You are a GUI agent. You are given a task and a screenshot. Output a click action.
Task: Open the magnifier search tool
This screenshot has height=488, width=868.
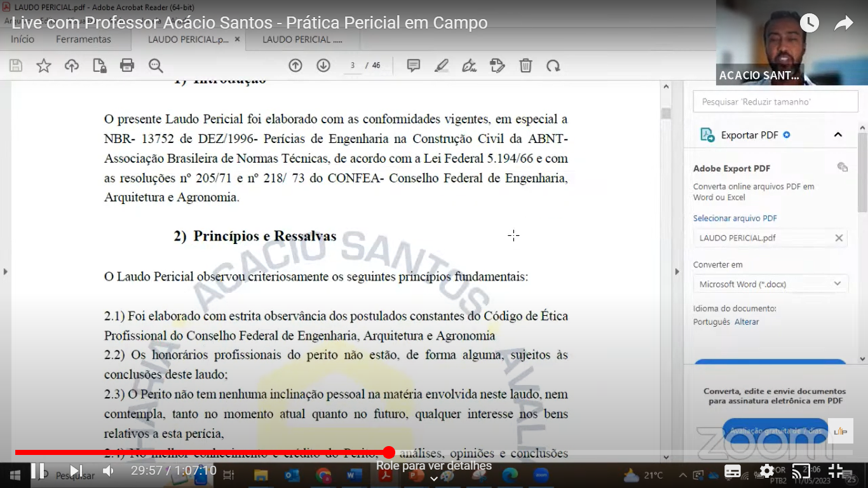coord(156,65)
